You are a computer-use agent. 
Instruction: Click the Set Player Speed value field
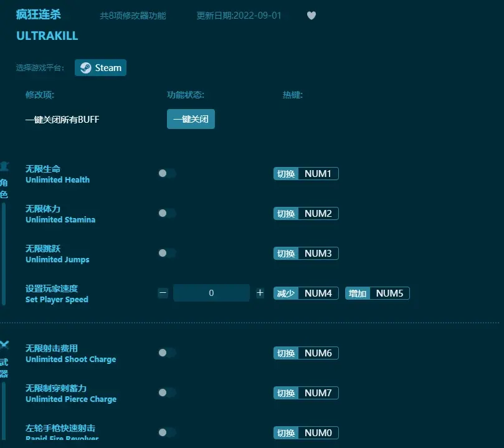pyautogui.click(x=211, y=293)
